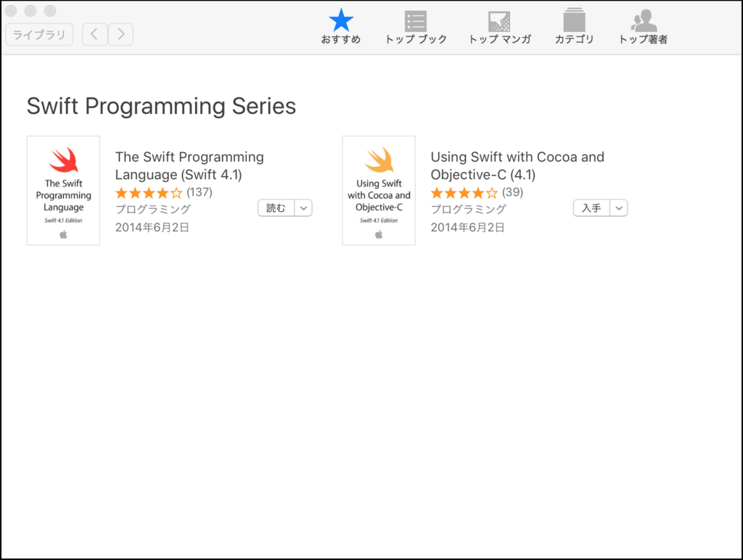The width and height of the screenshot is (743, 560).
Task: Click the star rating with (39) reviews
Action: point(477,192)
